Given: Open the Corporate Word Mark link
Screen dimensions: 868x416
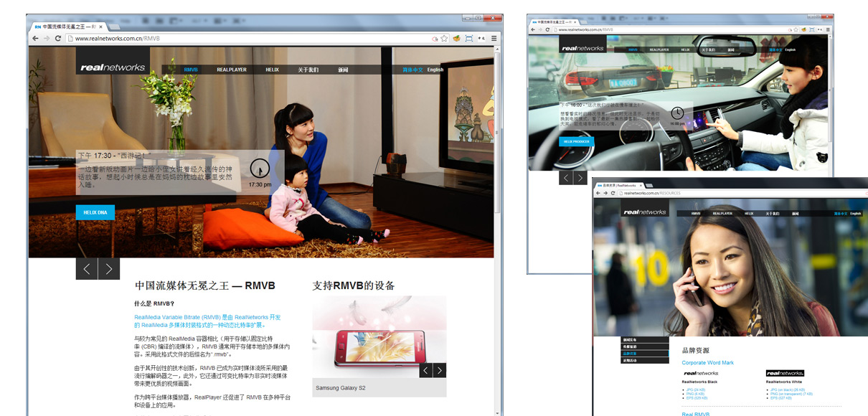Looking at the screenshot, I should pos(708,363).
